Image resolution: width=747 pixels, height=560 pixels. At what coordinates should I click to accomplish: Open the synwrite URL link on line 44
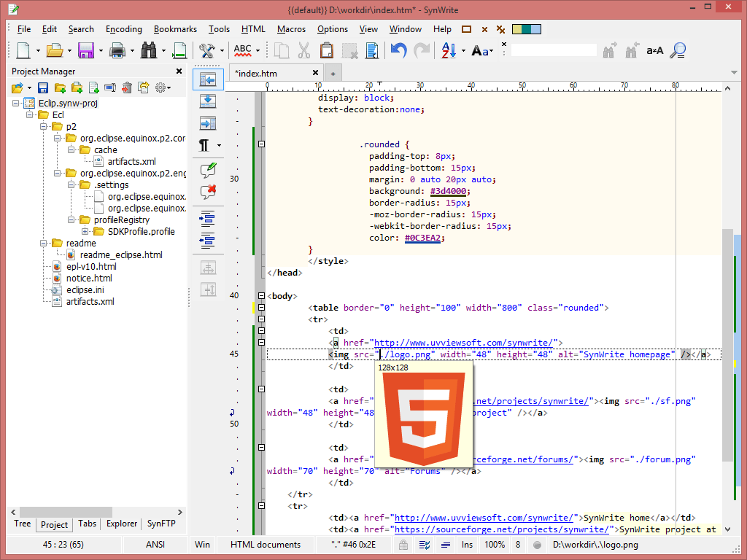point(464,342)
